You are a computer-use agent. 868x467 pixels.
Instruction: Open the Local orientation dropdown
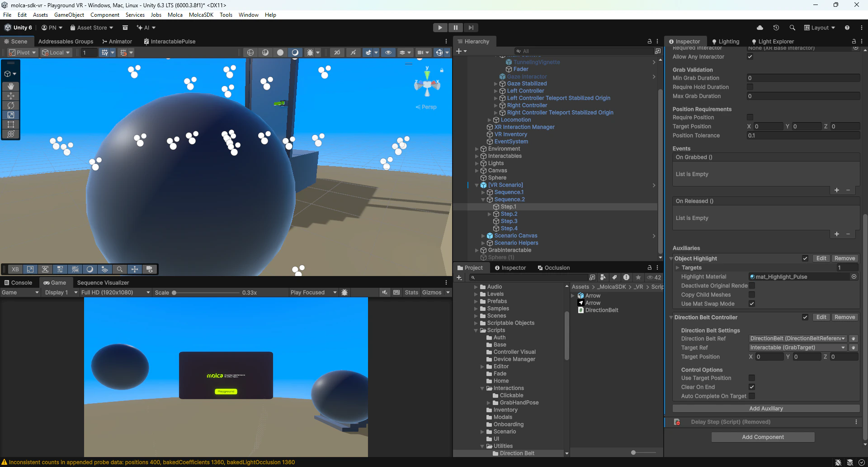pos(56,52)
